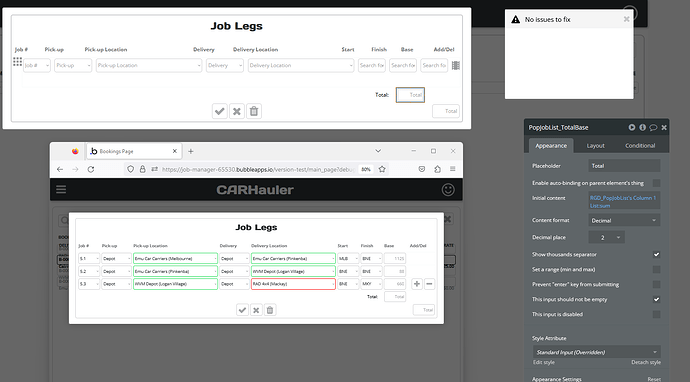Toggle Enable auto-binding on parent element's thing
Image resolution: width=690 pixels, height=382 pixels.
pos(656,183)
